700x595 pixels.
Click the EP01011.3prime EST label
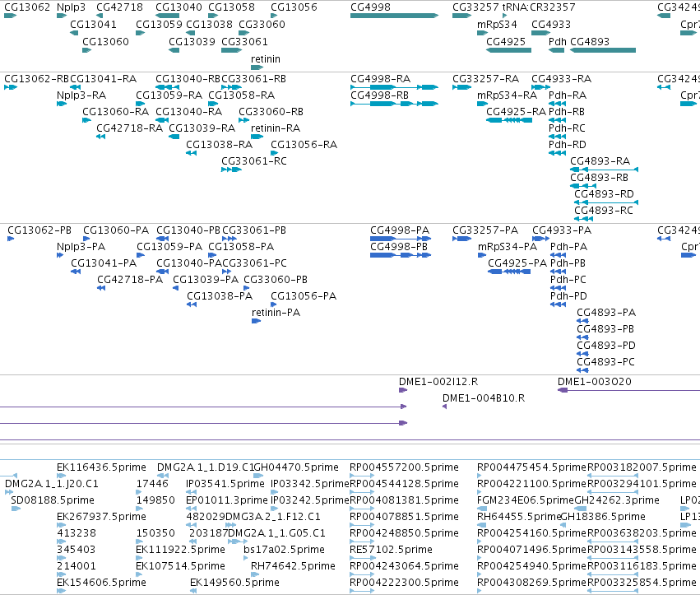(x=227, y=500)
